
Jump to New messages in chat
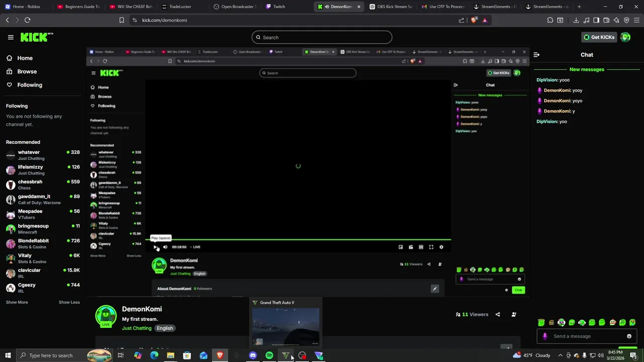[587, 69]
